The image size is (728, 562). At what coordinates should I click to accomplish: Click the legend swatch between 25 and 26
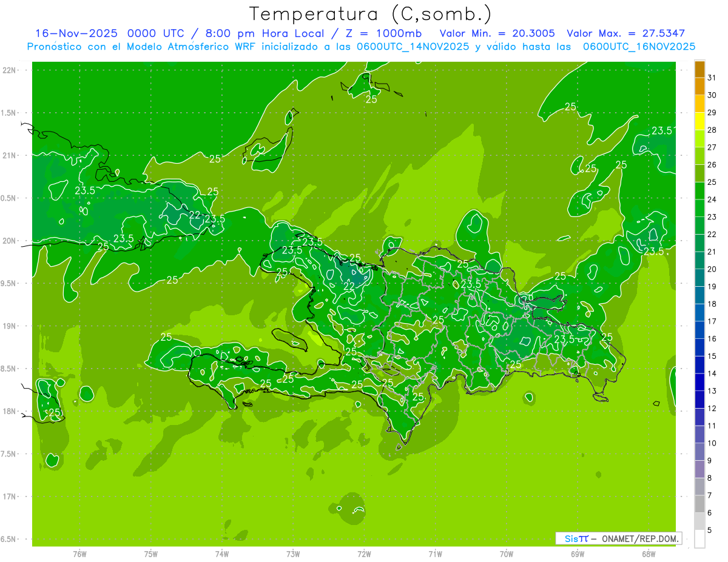tap(699, 173)
